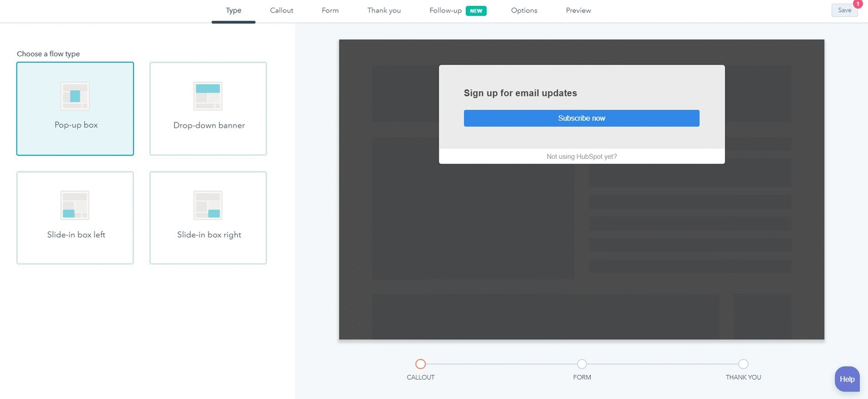The width and height of the screenshot is (868, 399).
Task: Click the Save button
Action: click(x=844, y=10)
